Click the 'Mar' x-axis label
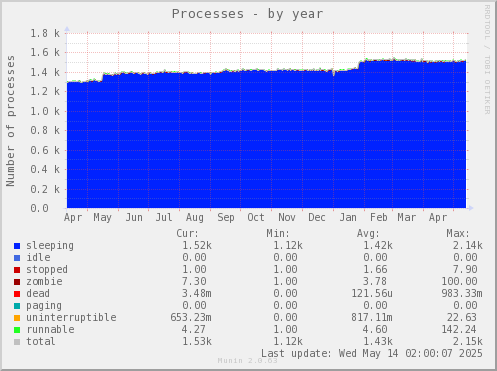 (407, 218)
